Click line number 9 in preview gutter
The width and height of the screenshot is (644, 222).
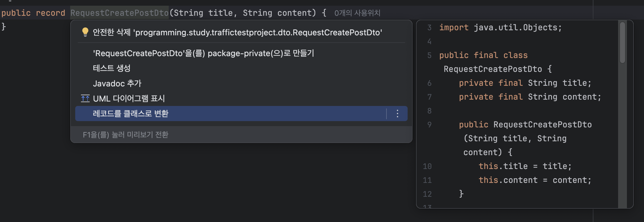[429, 125]
